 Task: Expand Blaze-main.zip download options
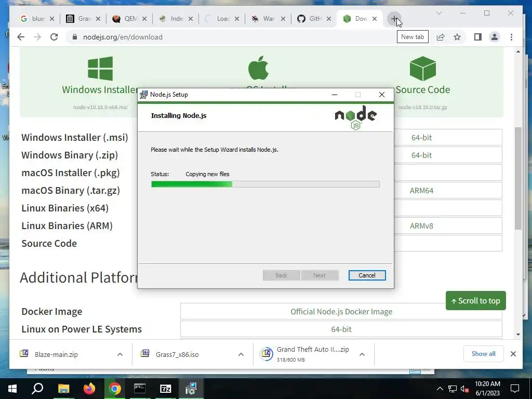(120, 354)
